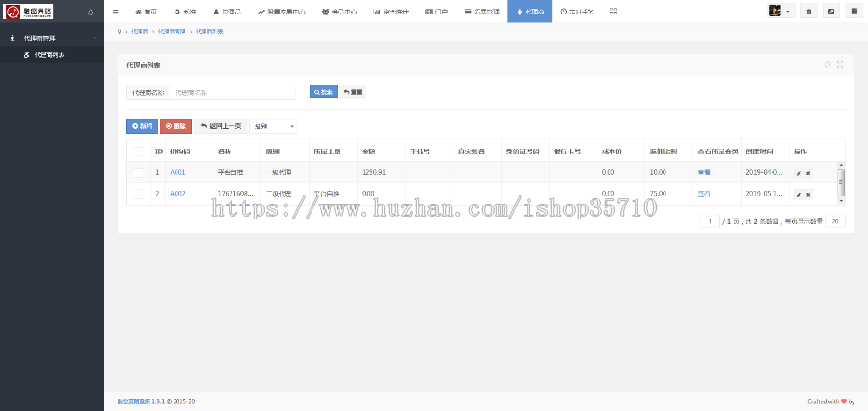Click the rebate ratio value 75.00
The height and width of the screenshot is (411, 868).
coord(658,194)
